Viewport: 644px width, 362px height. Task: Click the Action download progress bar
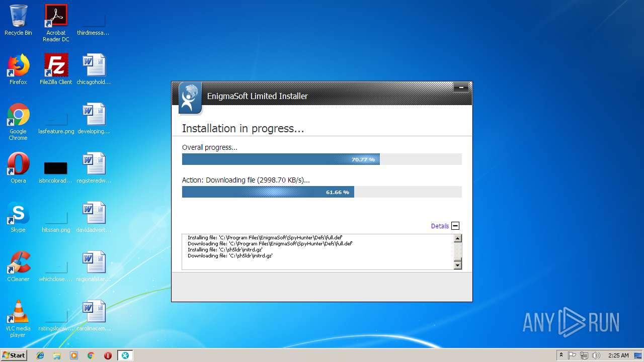click(322, 192)
